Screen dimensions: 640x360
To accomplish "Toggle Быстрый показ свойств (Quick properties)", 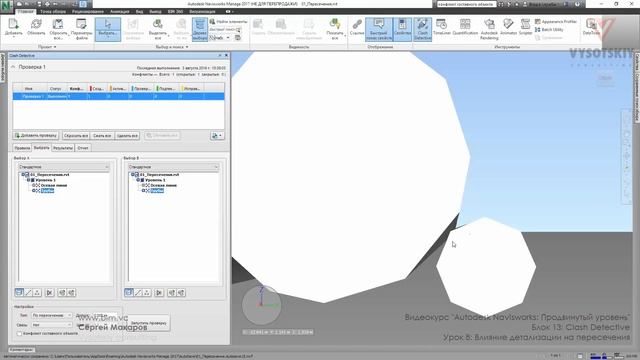I will coord(379,29).
